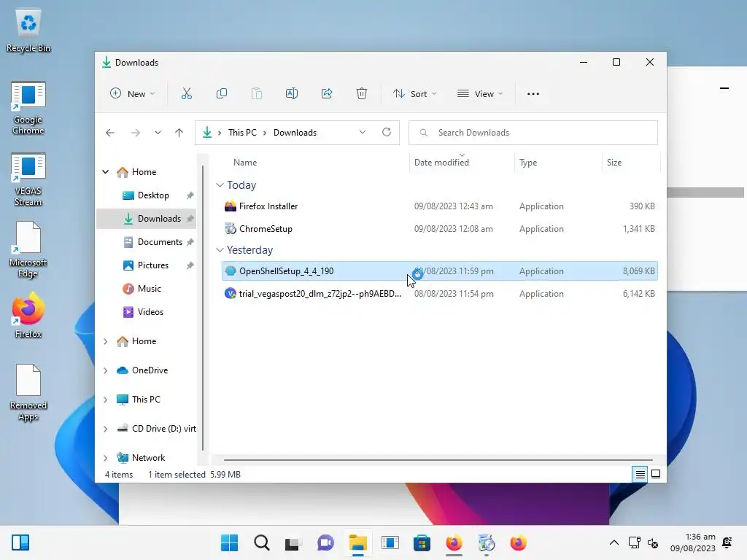Sort by the Type column header
Screen dimensions: 747x560
click(x=528, y=163)
